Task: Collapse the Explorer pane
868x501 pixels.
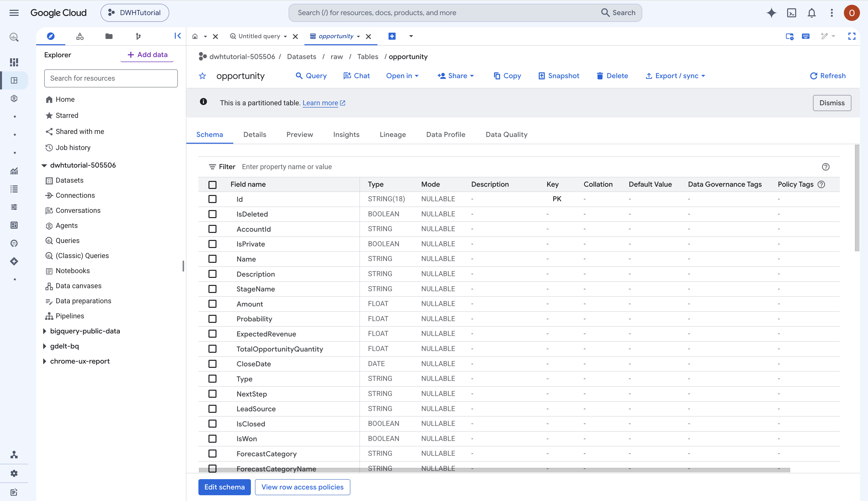Action: click(178, 36)
